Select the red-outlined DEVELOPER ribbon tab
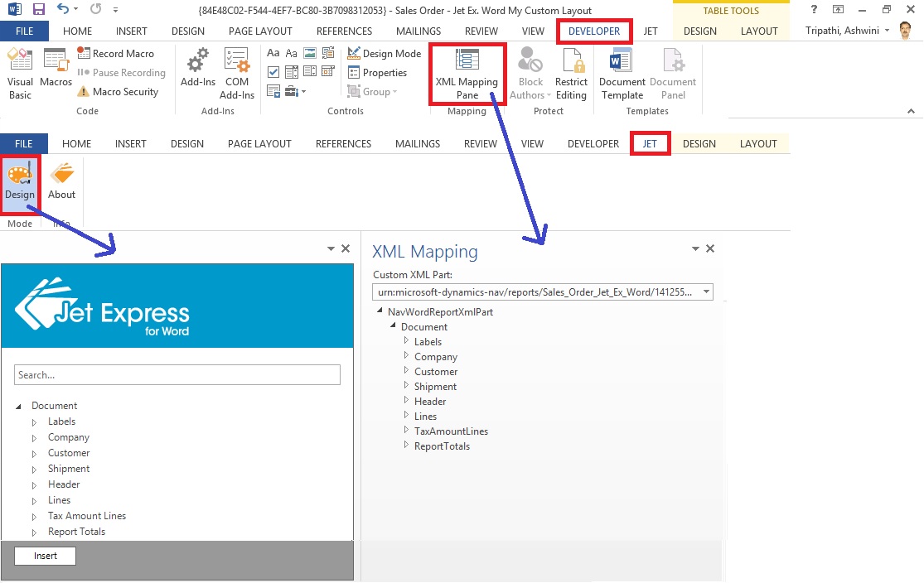The image size is (924, 583). 593,31
